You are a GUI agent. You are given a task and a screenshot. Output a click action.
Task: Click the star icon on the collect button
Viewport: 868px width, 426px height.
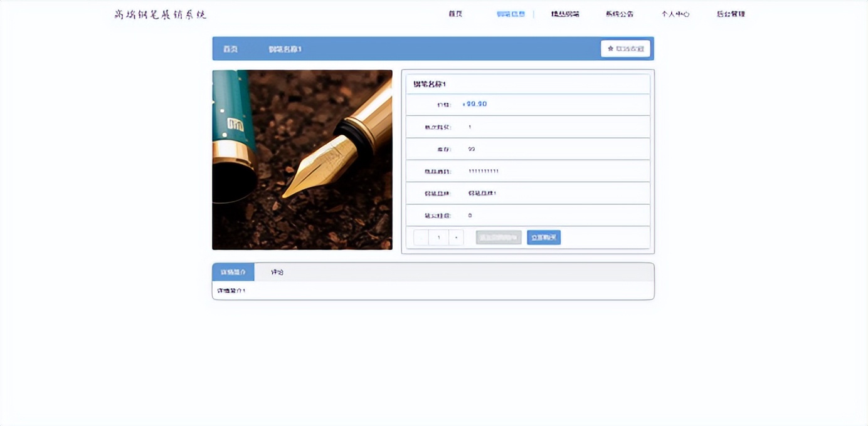pos(610,48)
